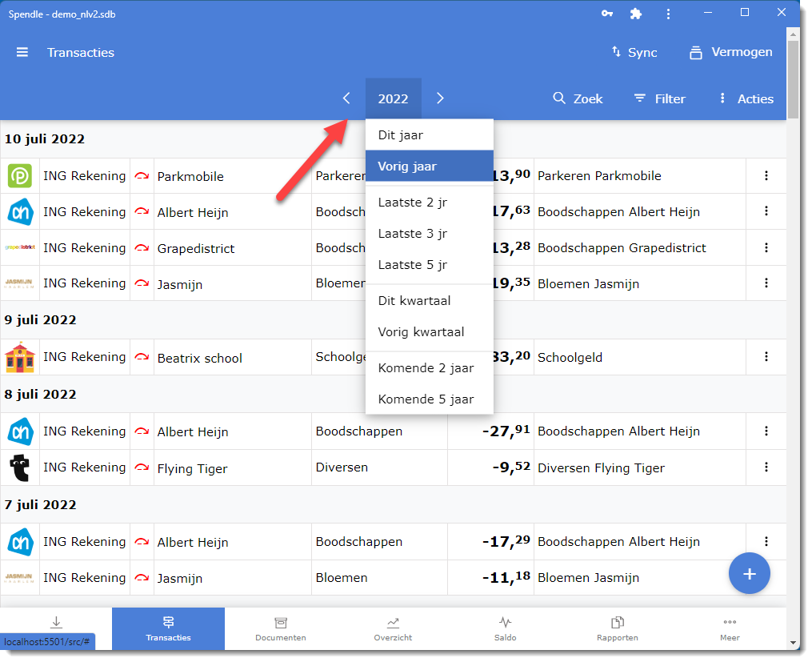
Task: Choose 'Komende 5 jaar' period
Action: coord(430,399)
